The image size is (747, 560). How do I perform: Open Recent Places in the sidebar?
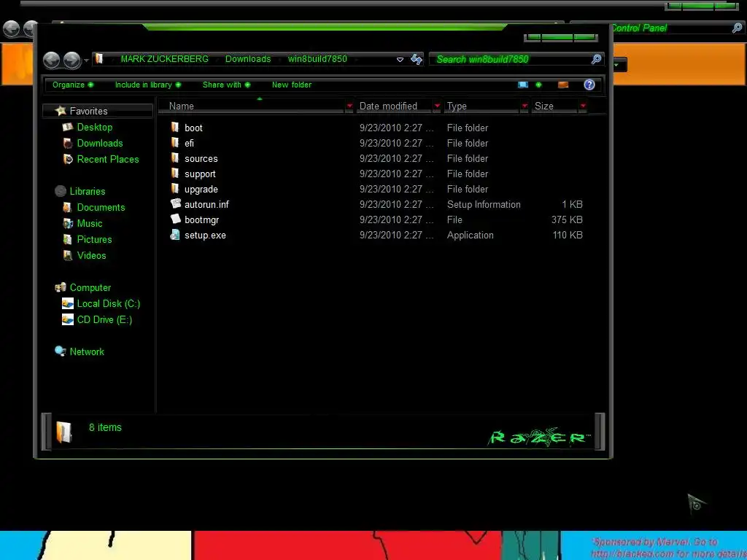(108, 160)
